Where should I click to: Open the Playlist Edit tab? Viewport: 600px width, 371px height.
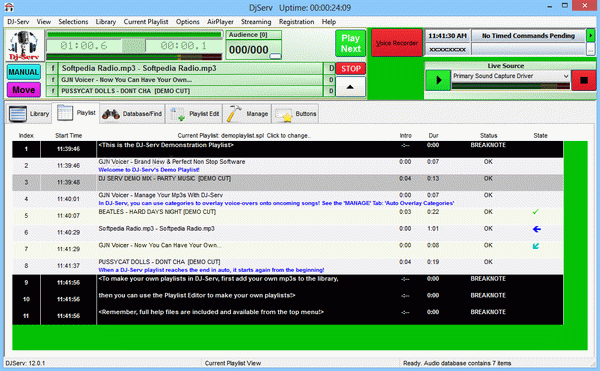click(x=194, y=114)
